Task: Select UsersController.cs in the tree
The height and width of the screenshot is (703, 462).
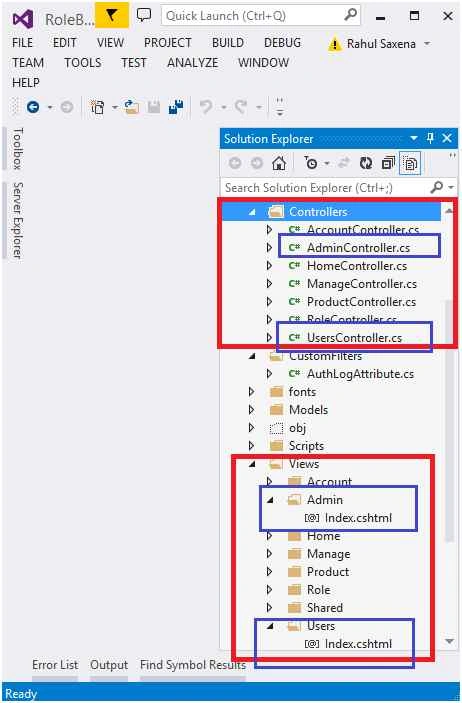Action: [x=354, y=338]
